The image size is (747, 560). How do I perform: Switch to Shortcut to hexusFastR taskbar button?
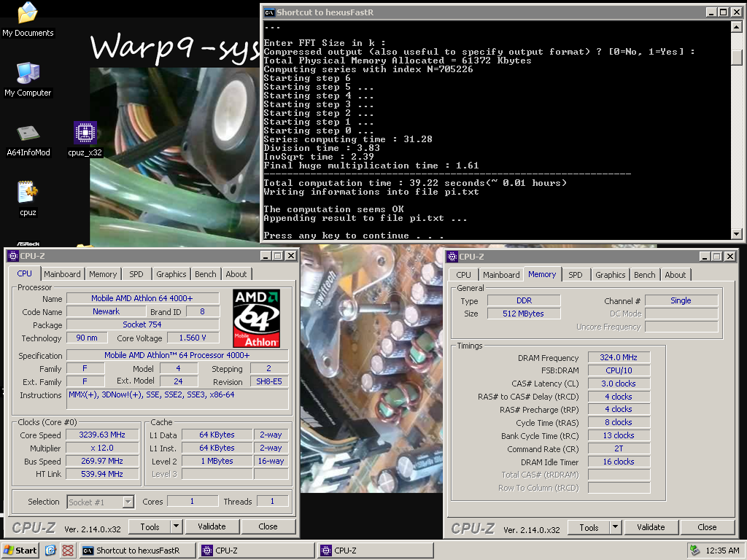tap(138, 551)
